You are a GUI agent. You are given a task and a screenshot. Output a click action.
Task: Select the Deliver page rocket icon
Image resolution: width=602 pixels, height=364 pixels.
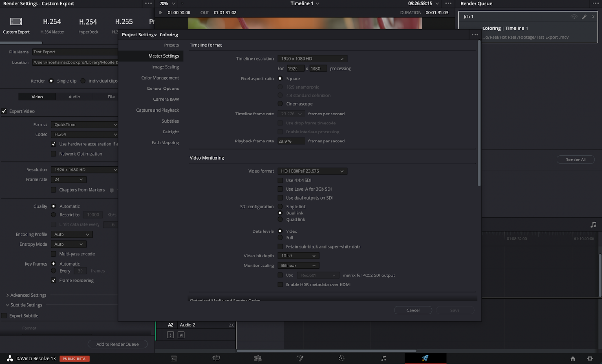tap(425, 358)
